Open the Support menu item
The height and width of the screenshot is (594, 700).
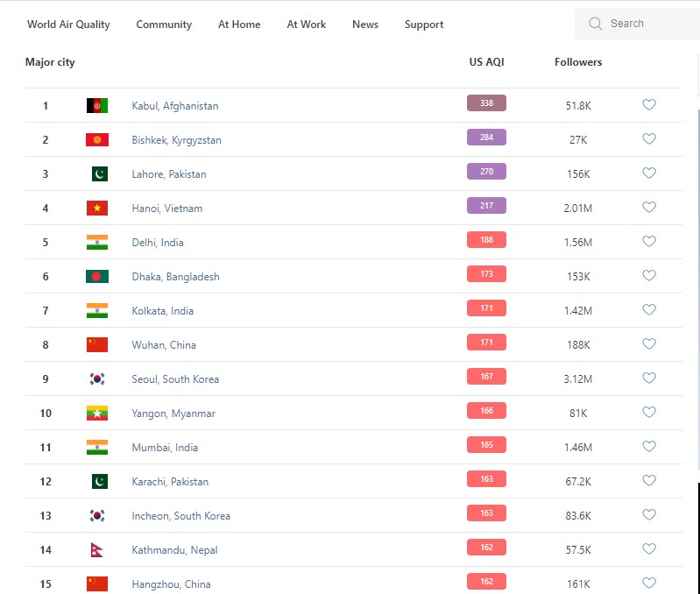pos(424,25)
